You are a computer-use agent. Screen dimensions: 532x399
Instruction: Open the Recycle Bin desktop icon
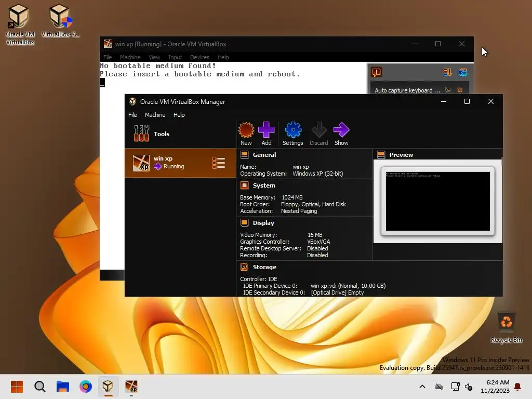coord(506,328)
